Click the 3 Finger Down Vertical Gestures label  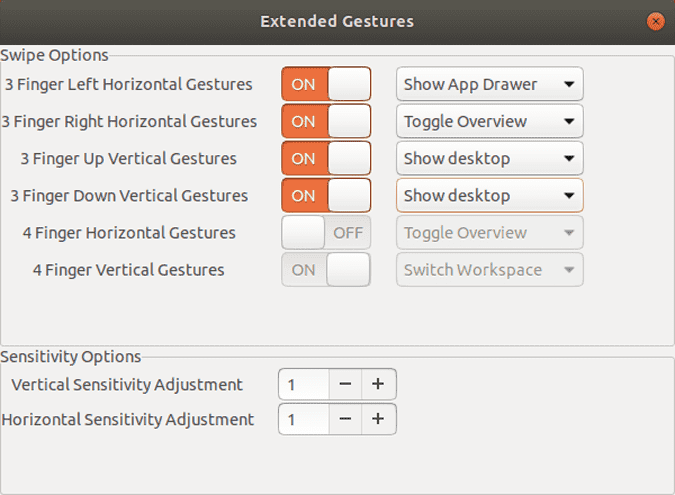coord(129,196)
